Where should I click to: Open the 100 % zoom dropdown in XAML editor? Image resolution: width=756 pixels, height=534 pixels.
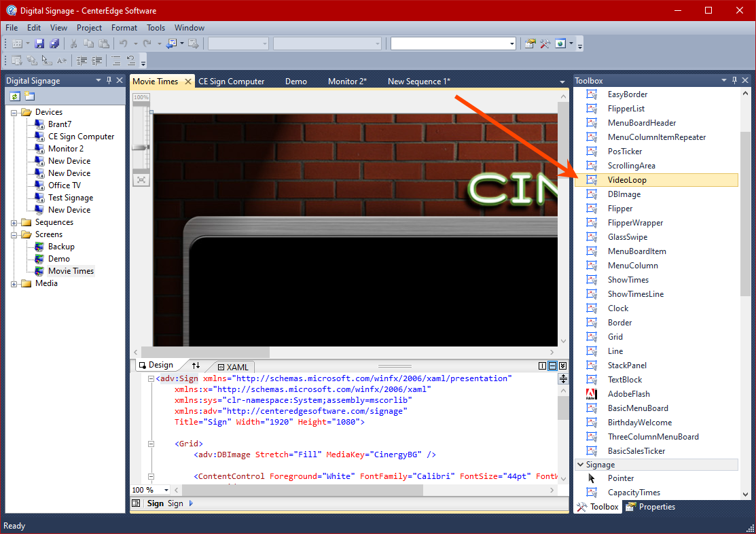166,490
